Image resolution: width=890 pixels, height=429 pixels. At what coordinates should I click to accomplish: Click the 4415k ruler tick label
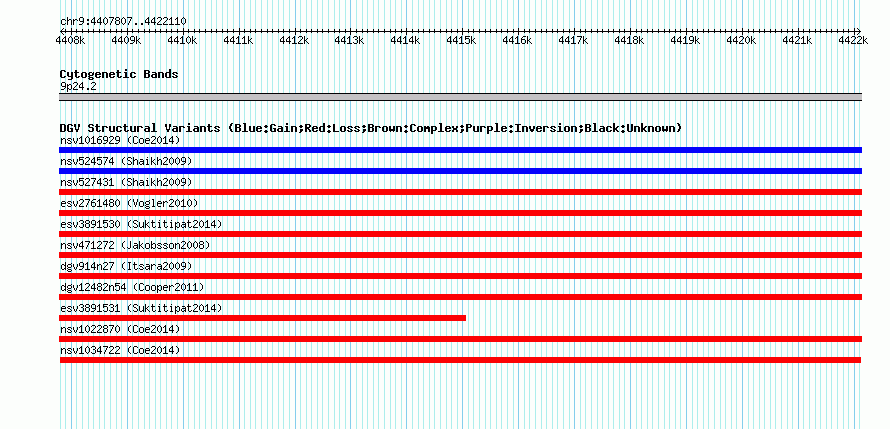coord(461,40)
